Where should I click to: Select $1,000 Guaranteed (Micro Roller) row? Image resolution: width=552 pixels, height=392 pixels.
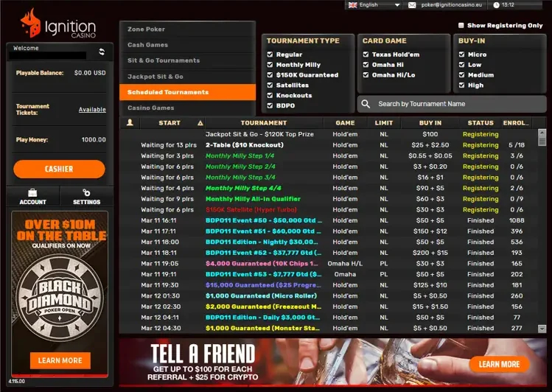tap(329, 295)
